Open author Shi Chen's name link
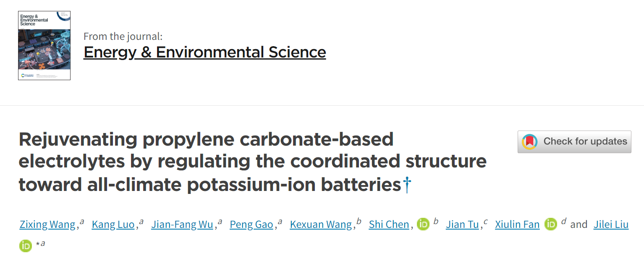Image resolution: width=644 pixels, height=256 pixels. click(x=389, y=225)
